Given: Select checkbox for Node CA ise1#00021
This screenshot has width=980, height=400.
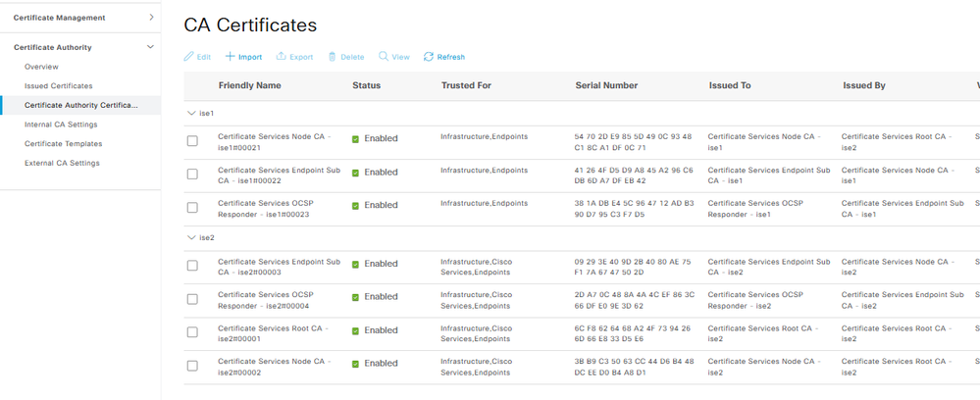Looking at the screenshot, I should pyautogui.click(x=192, y=141).
